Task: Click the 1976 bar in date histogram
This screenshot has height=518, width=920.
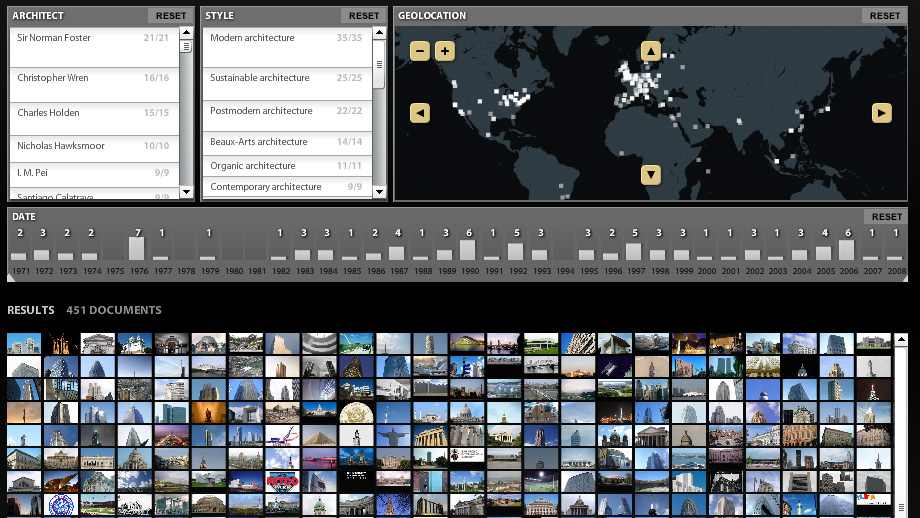Action: tap(137, 248)
